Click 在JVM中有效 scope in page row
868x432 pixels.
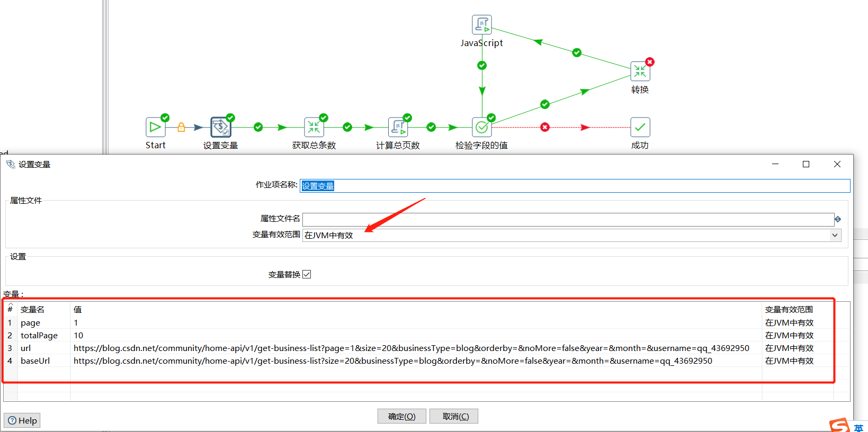(789, 322)
